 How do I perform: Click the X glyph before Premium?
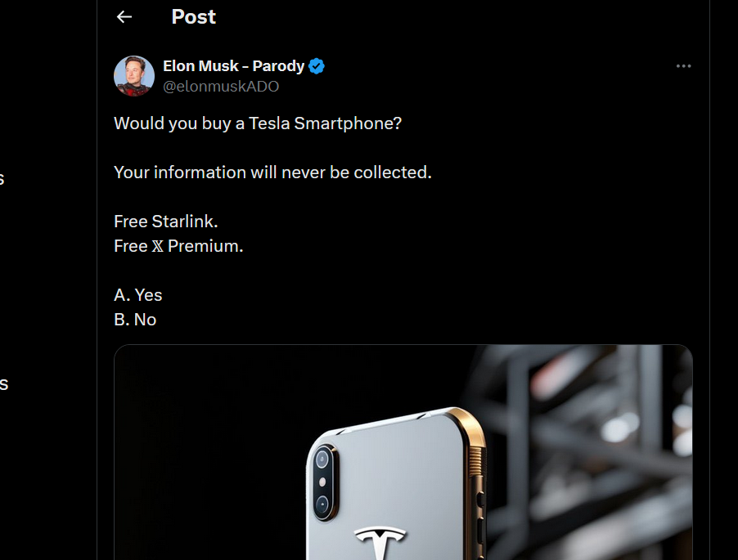[158, 246]
